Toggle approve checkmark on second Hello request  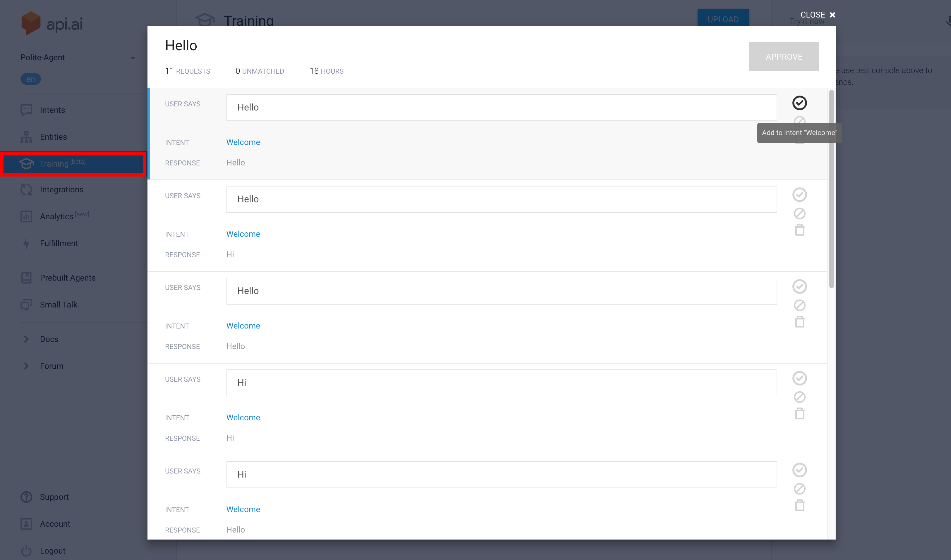point(799,195)
